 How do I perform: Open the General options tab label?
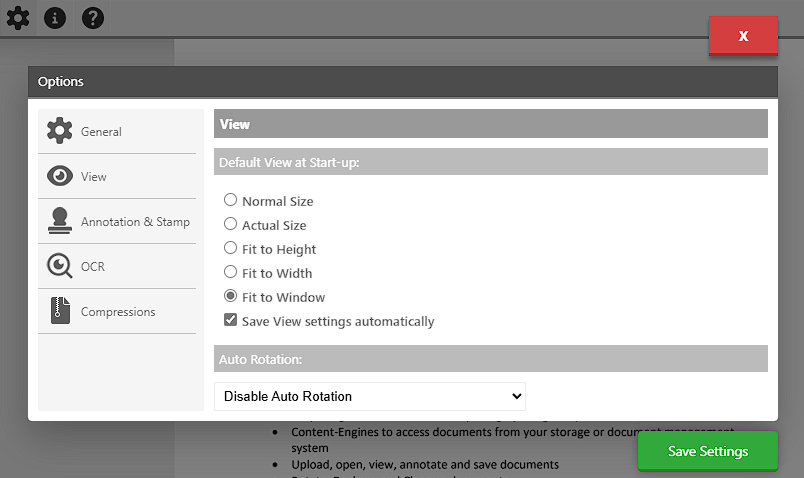pos(101,132)
